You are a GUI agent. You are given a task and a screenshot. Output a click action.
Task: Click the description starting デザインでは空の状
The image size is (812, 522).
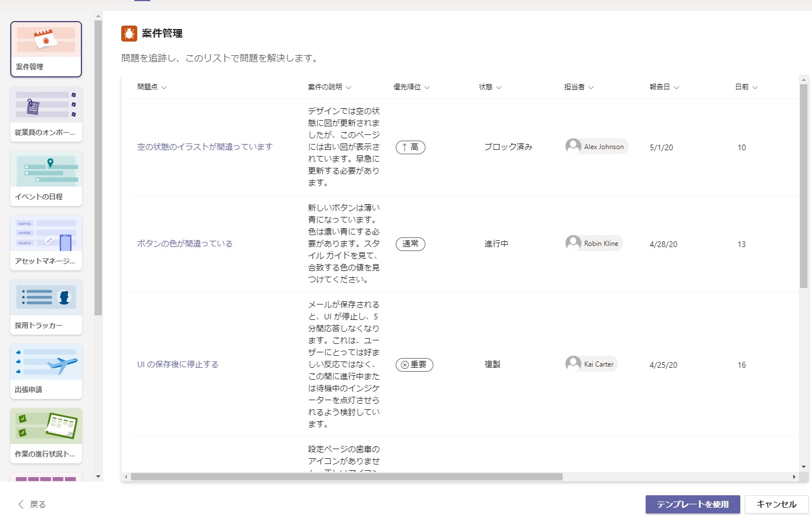[x=344, y=147]
